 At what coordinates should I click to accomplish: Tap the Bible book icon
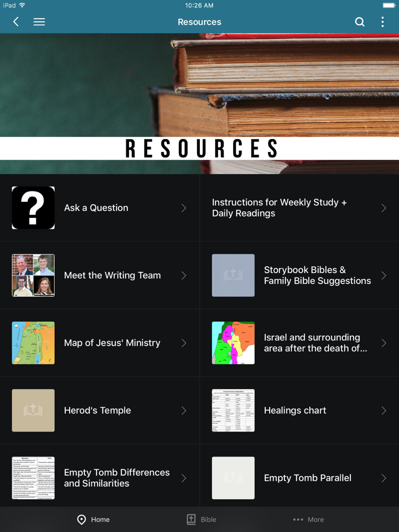point(191,519)
